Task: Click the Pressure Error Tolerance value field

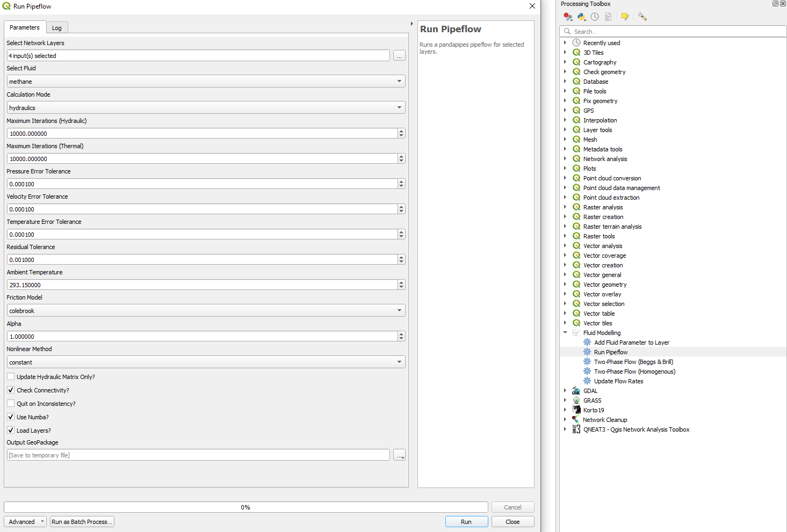Action: click(x=203, y=184)
